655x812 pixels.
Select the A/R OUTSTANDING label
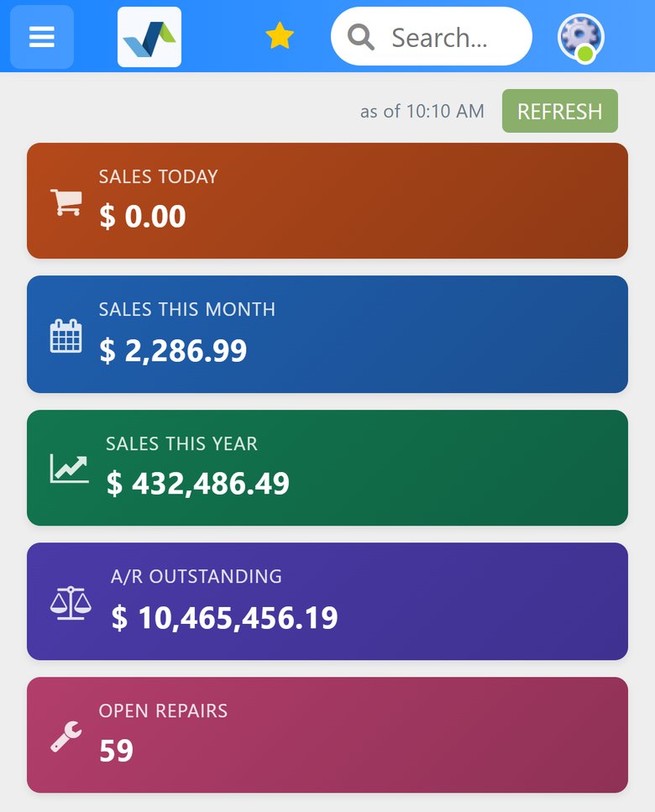[x=196, y=576]
